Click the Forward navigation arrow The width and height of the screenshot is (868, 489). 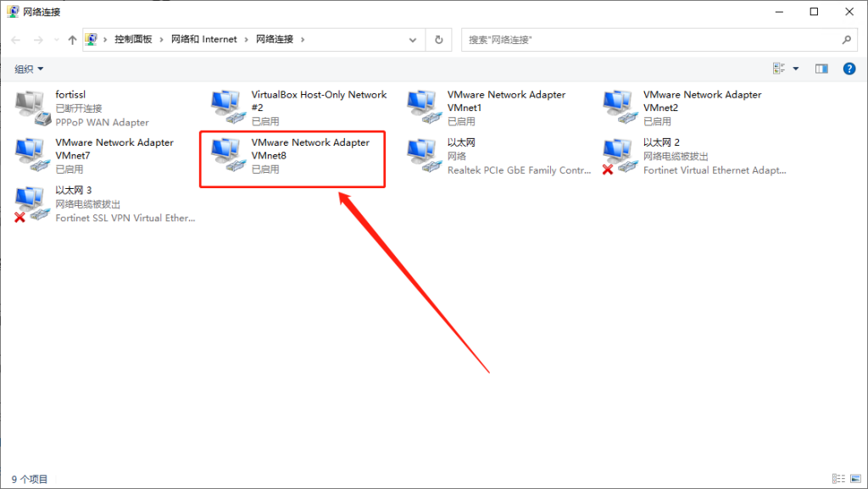coord(38,40)
